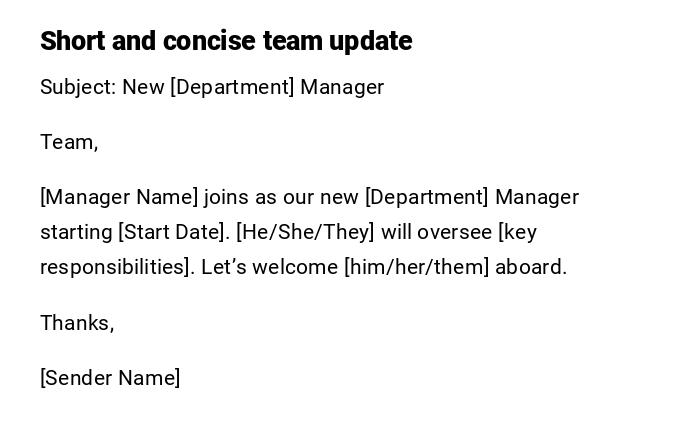Select the [He/She/They] pronoun placeholder
The image size is (700, 440).
tap(305, 232)
